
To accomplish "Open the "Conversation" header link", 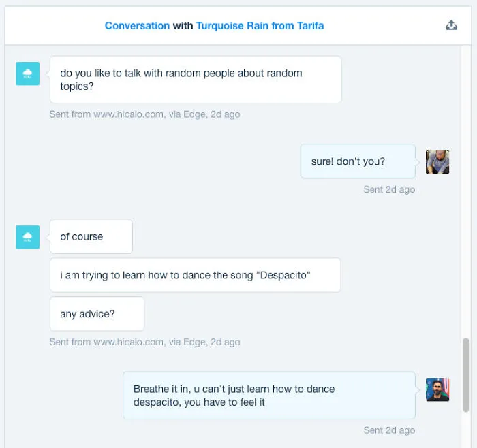I will (137, 26).
